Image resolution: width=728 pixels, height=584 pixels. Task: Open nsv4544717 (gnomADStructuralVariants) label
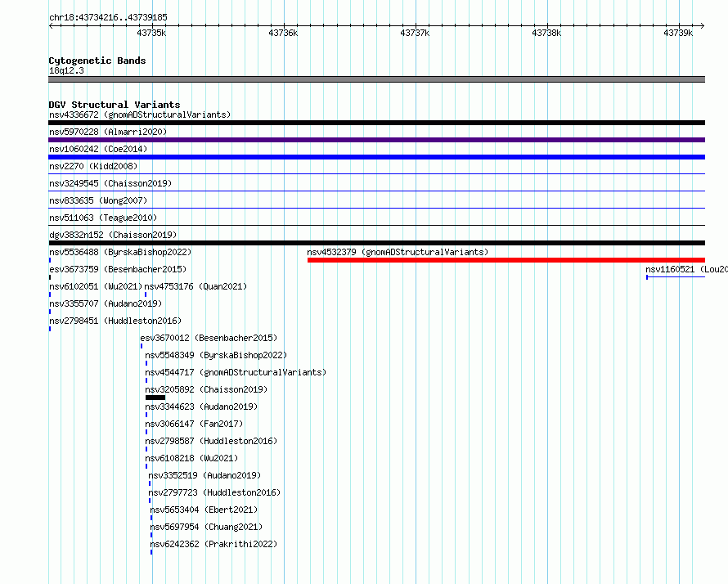tap(236, 372)
